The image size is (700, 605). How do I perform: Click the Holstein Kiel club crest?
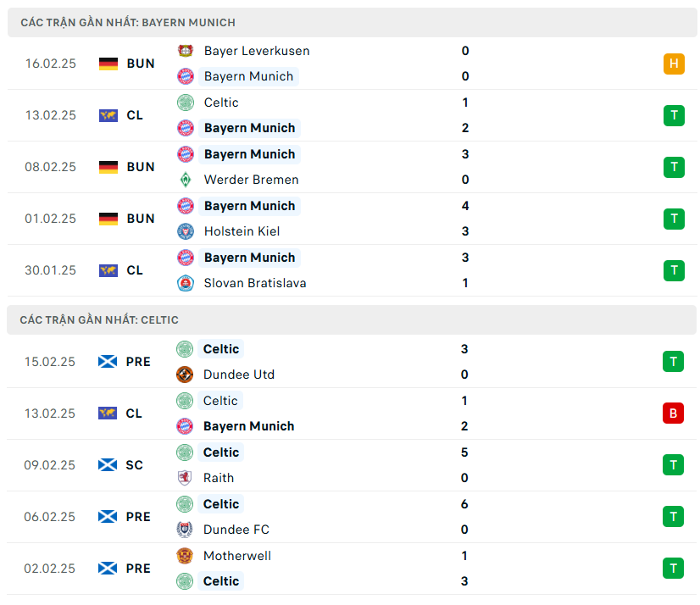coord(186,231)
